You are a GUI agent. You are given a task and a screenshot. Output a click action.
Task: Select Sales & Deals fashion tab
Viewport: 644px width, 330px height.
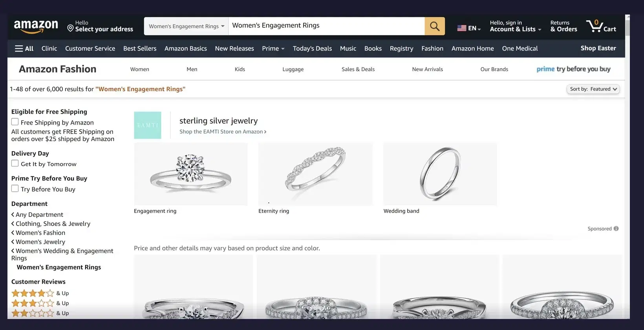(358, 70)
